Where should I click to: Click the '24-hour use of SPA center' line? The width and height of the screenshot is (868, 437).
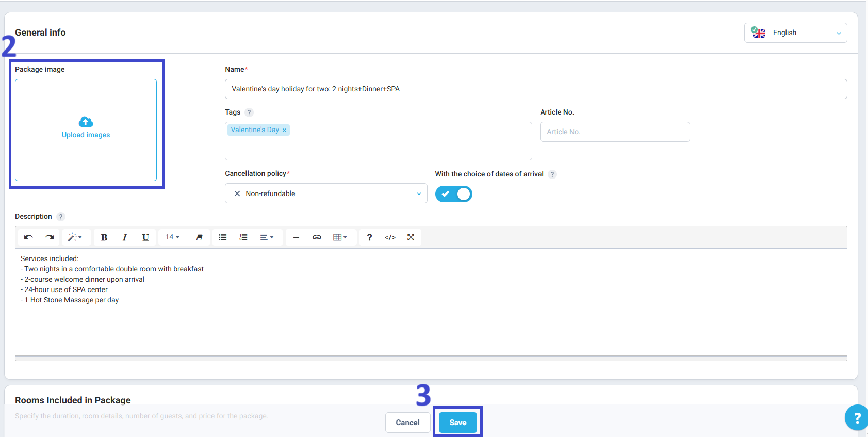64,289
